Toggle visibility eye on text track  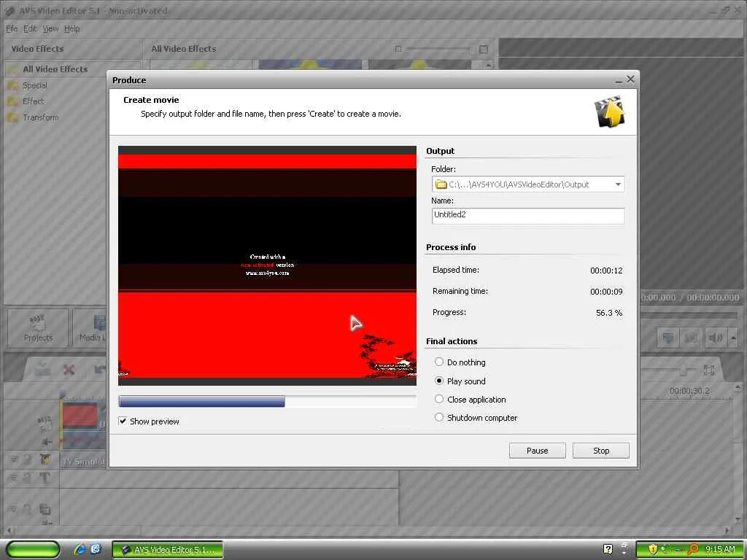[x=14, y=477]
